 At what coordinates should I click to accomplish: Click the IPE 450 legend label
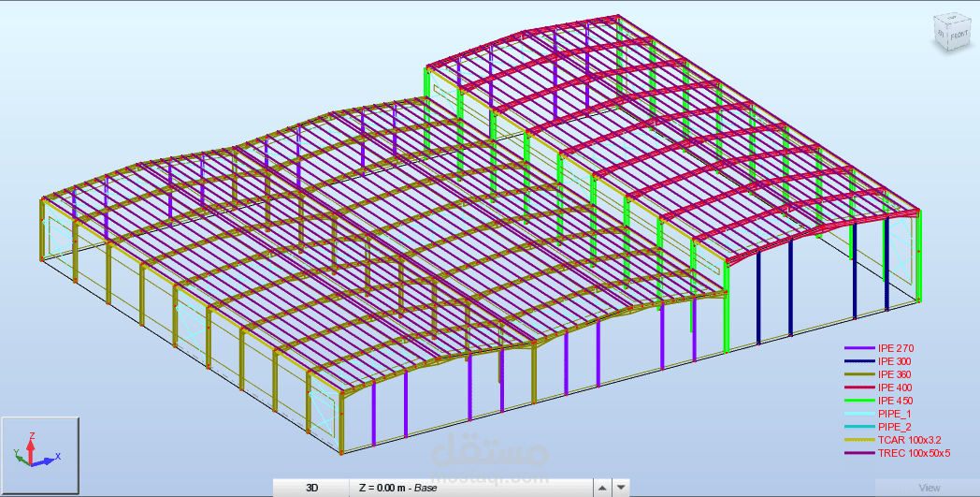click(x=895, y=401)
